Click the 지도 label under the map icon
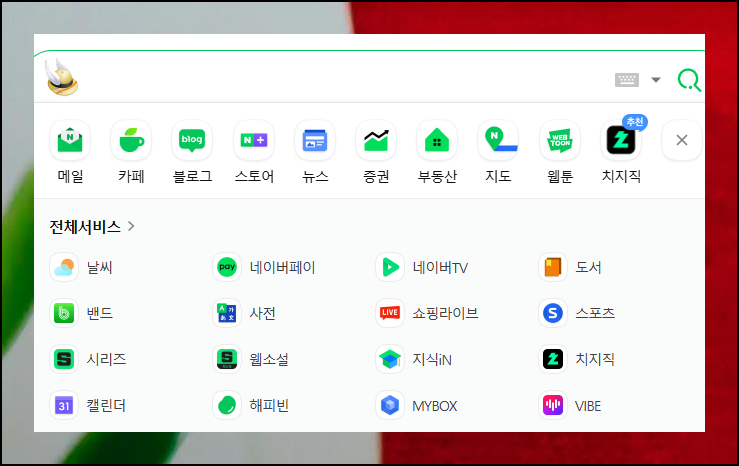 pos(498,176)
